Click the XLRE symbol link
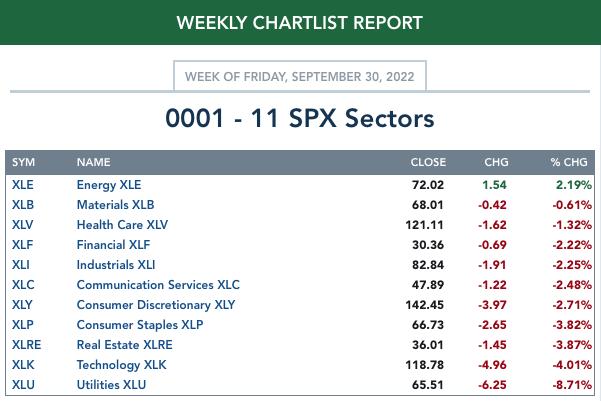601x401 pixels. point(26,345)
